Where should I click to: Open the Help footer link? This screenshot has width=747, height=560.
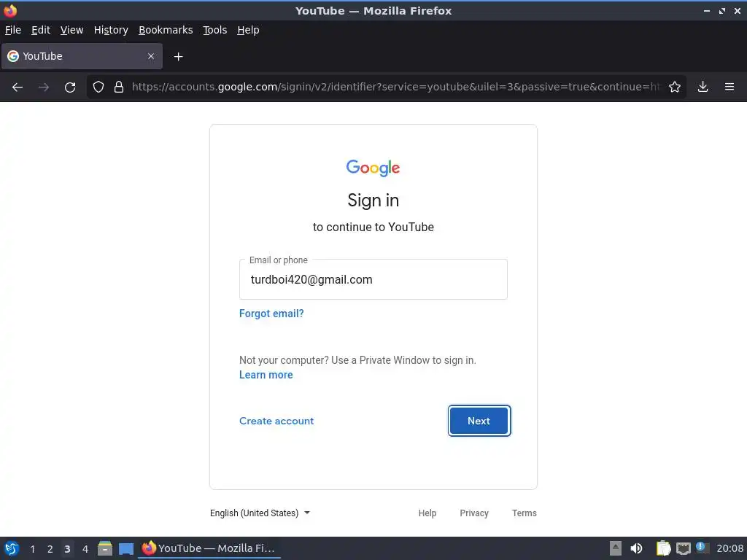(427, 513)
